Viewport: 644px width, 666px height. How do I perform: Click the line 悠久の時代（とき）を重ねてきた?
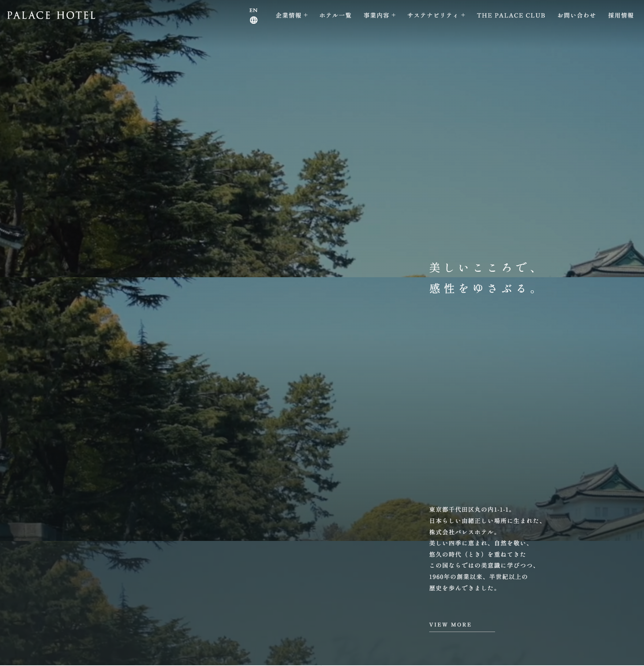click(478, 554)
